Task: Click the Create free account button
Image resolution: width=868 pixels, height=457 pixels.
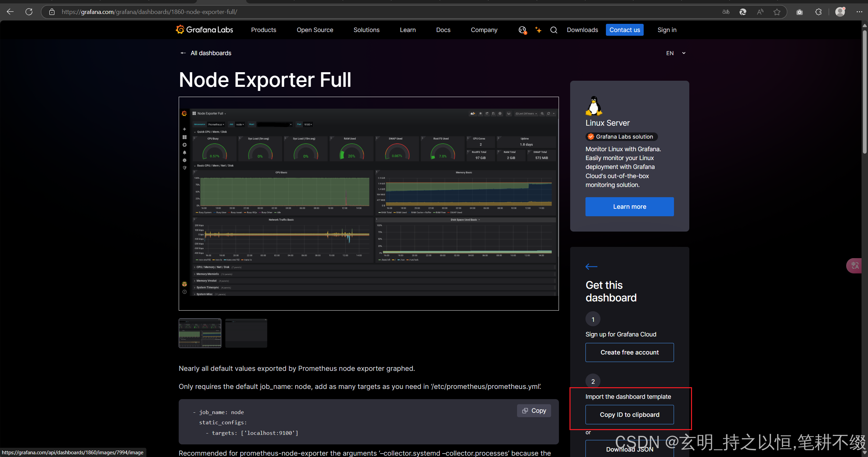Action: click(629, 352)
